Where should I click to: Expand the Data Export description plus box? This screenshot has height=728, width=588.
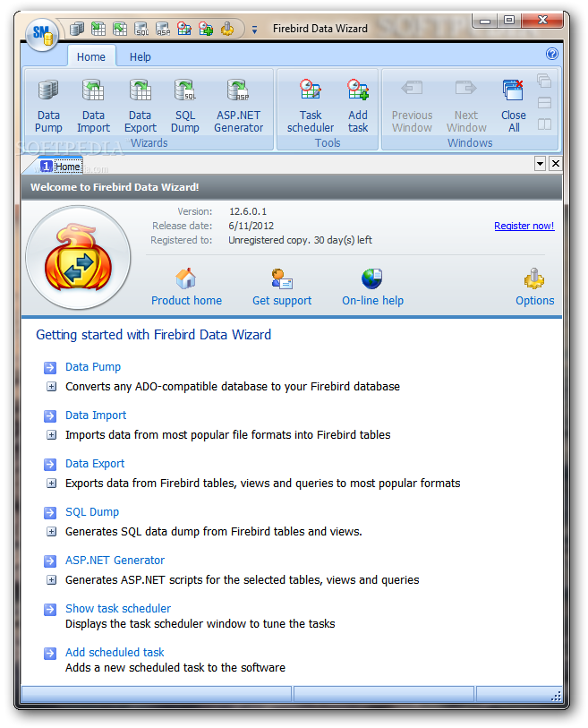click(x=52, y=484)
